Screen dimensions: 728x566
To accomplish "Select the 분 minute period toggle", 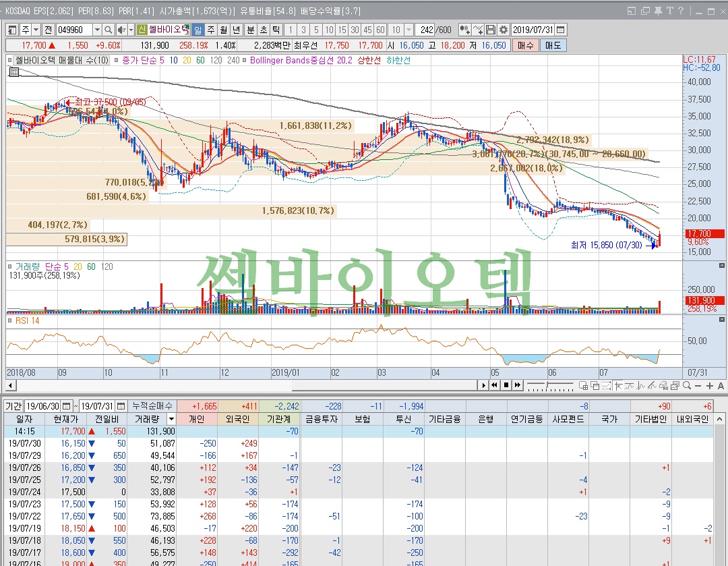I will (251, 30).
